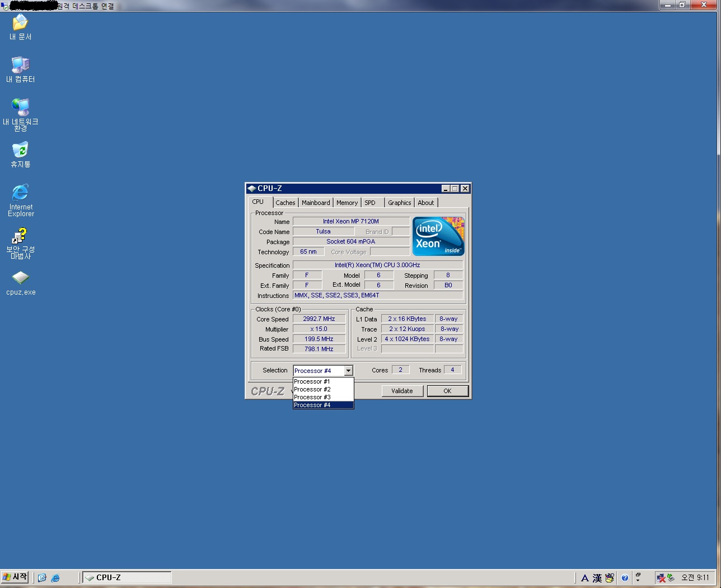Minimize the remote desktop connection window
This screenshot has height=588, width=721.
pyautogui.click(x=667, y=5)
